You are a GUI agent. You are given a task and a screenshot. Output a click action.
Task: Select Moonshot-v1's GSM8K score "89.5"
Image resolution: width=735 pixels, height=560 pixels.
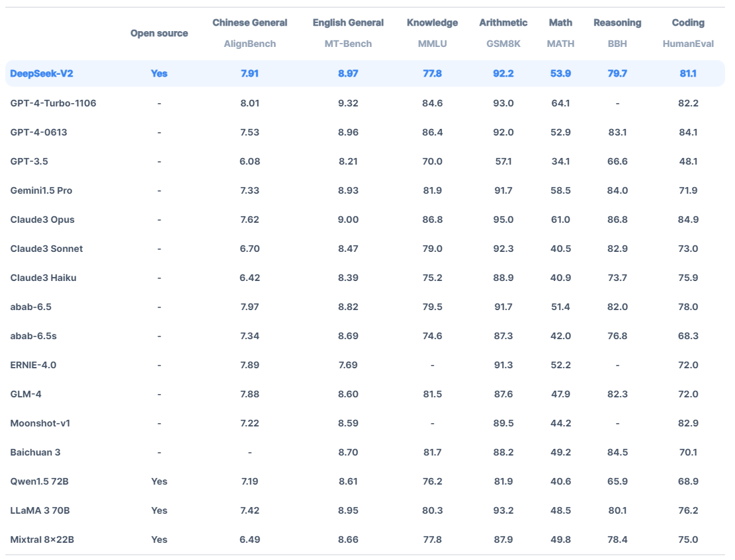503,422
